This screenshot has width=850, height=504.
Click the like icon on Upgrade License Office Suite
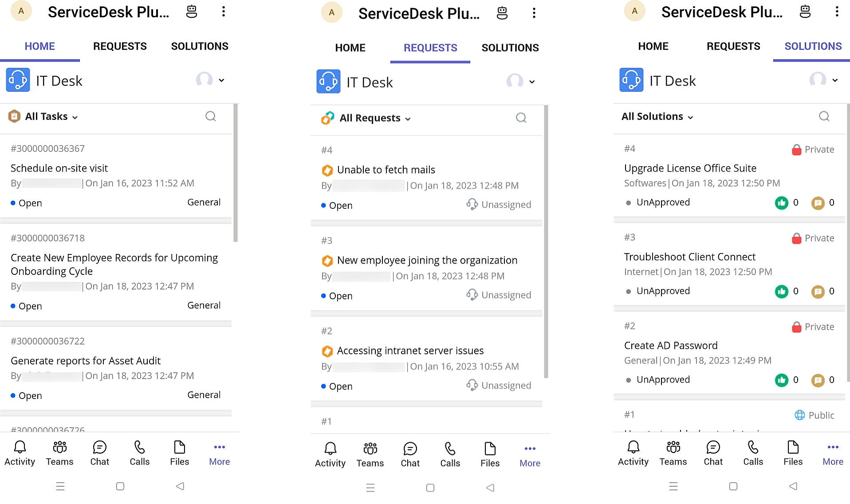[782, 203]
